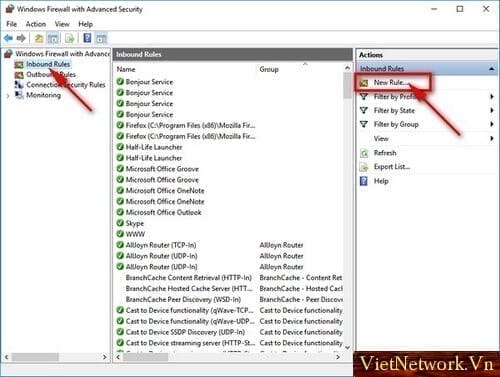
Task: Click the Export List icon in Actions
Action: point(364,167)
